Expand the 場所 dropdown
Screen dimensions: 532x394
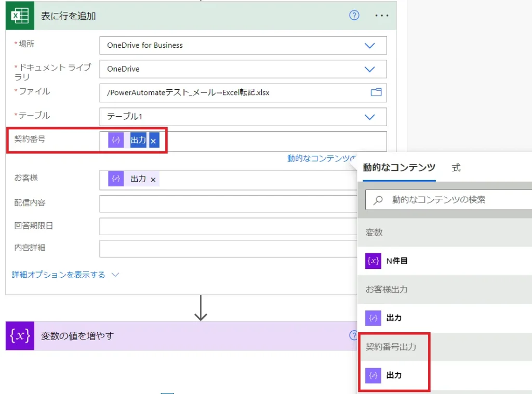click(369, 45)
